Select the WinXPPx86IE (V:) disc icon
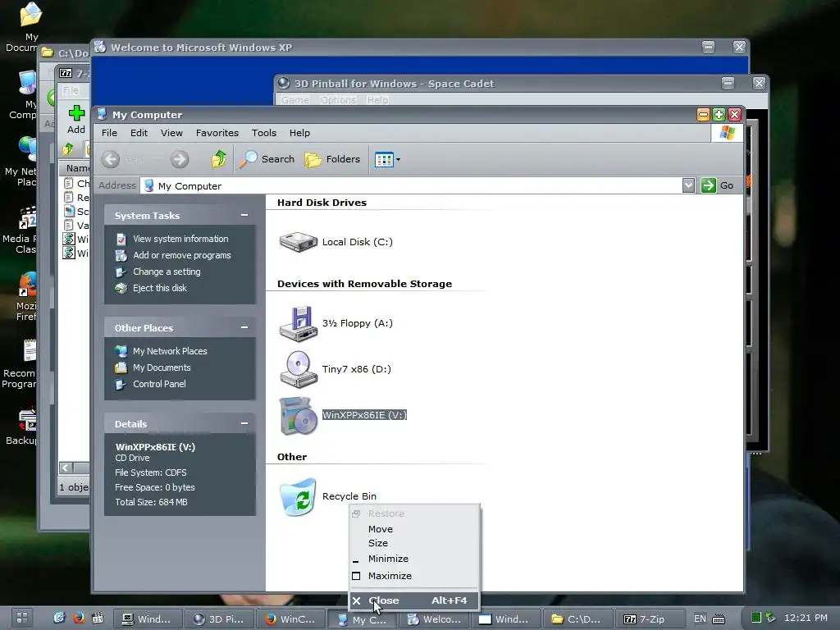 pos(299,415)
